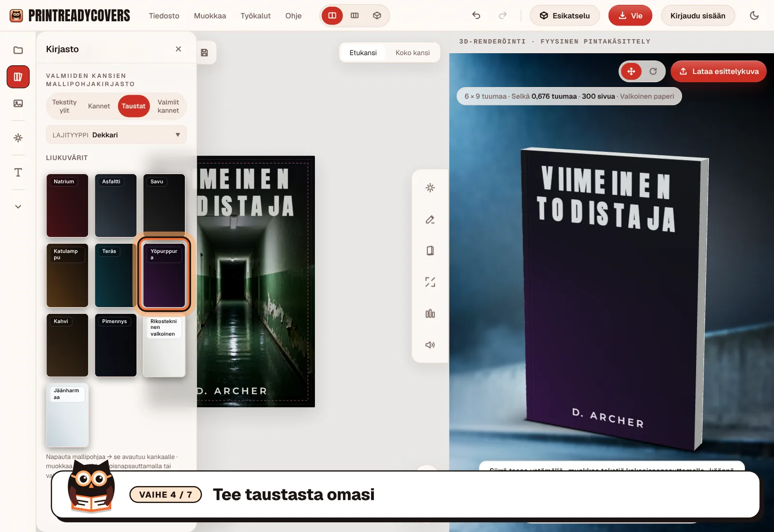Select the Kannet tab
The image size is (774, 532).
click(x=99, y=106)
